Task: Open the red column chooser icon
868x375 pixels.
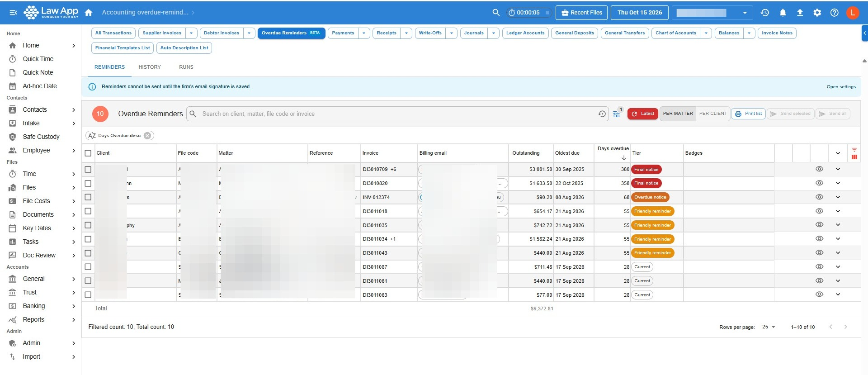Action: coord(854,157)
